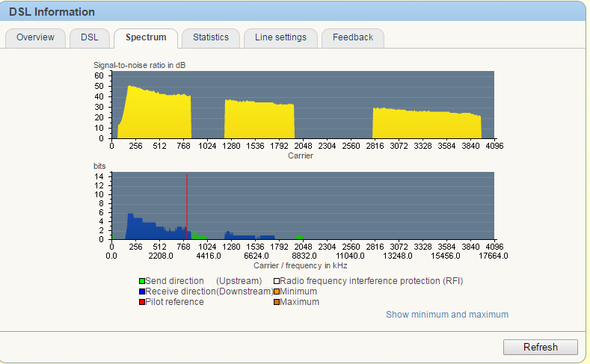Open the Line settings tab
Screen dimensions: 590x364
pyautogui.click(x=280, y=37)
